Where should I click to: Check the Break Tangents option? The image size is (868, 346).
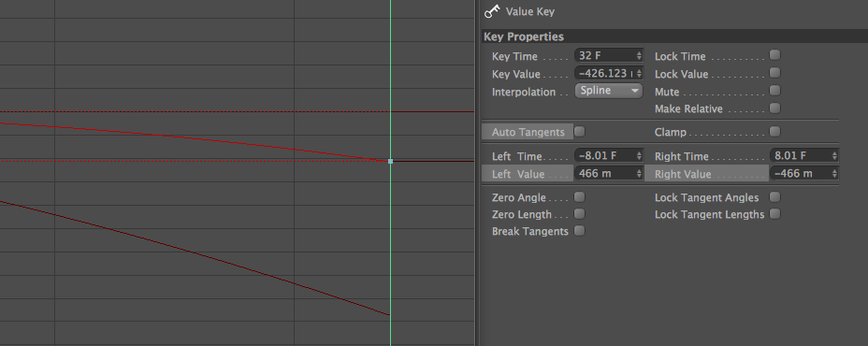pos(580,231)
